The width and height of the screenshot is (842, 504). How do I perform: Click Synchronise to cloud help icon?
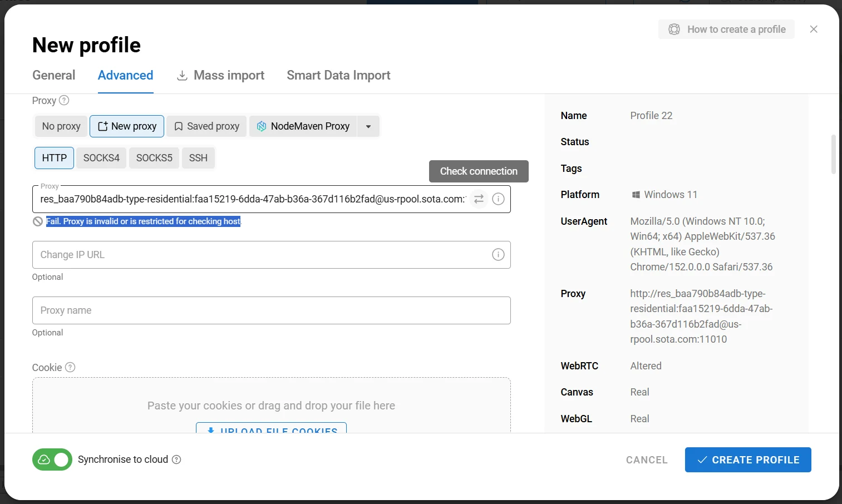click(176, 459)
